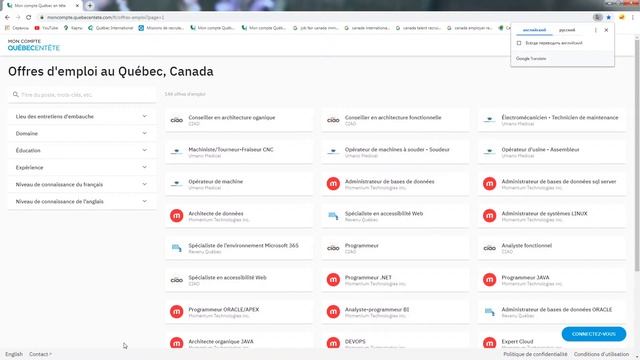Open the Contact link in footer
This screenshot has height=360, width=640.
pyautogui.click(x=40, y=354)
